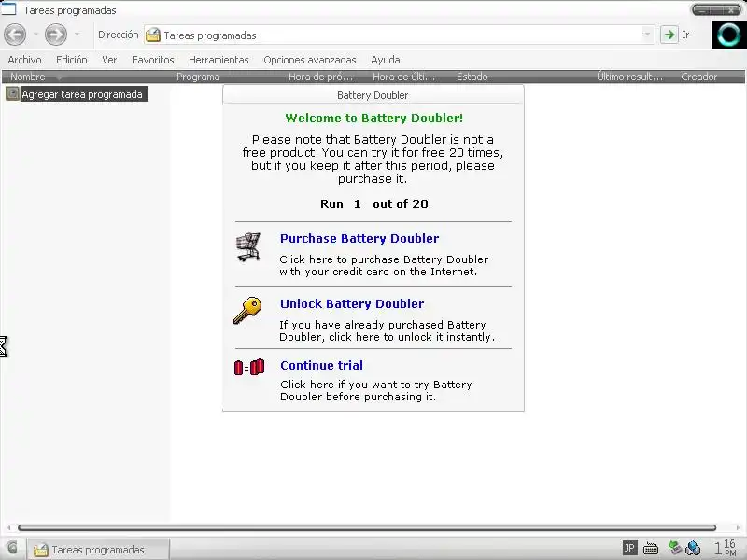This screenshot has height=560, width=747.
Task: Click the JP language indicator in tray
Action: tap(629, 548)
